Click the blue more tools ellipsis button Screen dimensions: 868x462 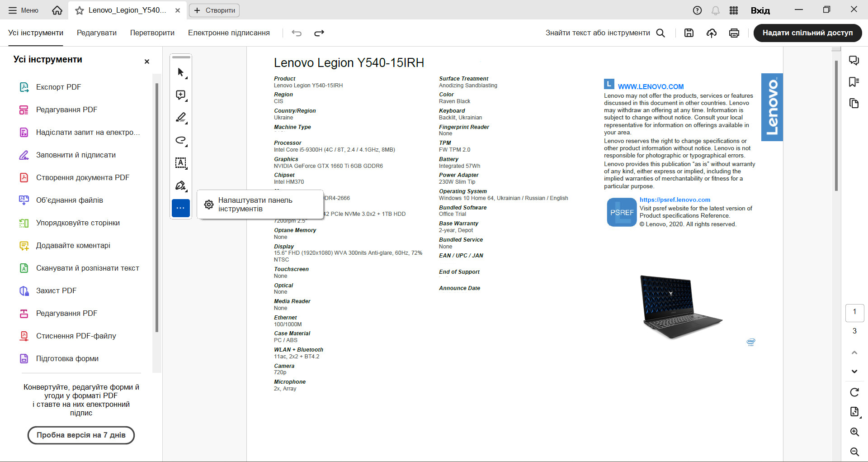tap(181, 208)
